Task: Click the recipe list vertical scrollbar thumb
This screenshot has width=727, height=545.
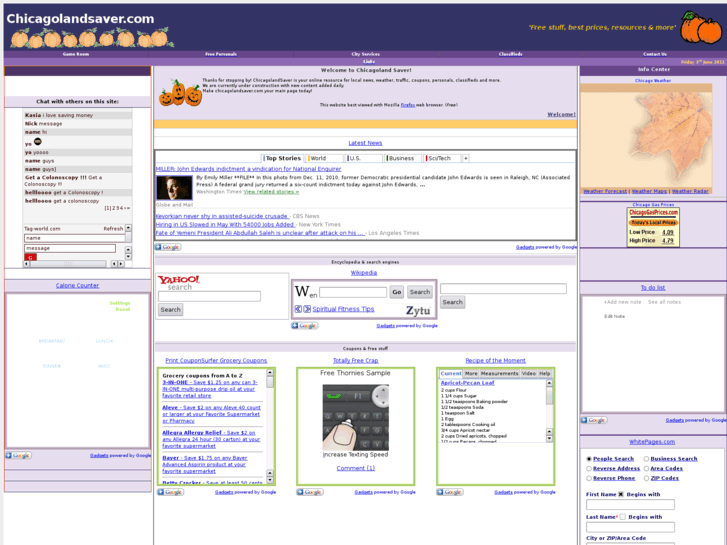Action: 549,395
